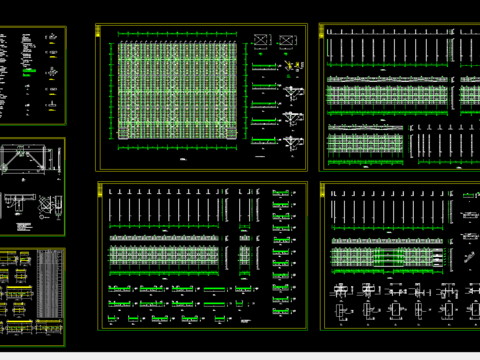
Task: Select the lowest joint node detail in grid plan sheet
Action: [293, 143]
